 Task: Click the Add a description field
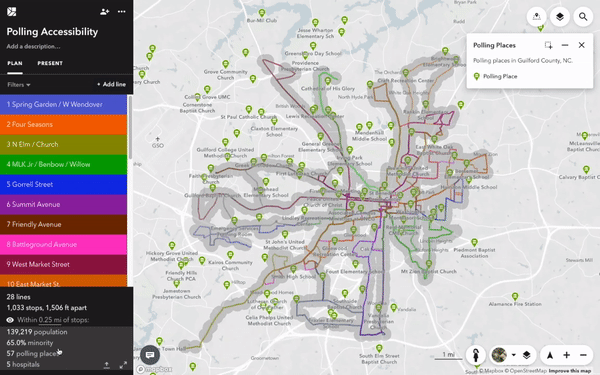click(33, 46)
